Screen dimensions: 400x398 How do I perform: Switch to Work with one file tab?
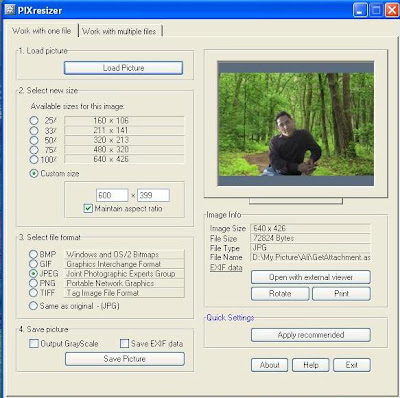(x=41, y=31)
